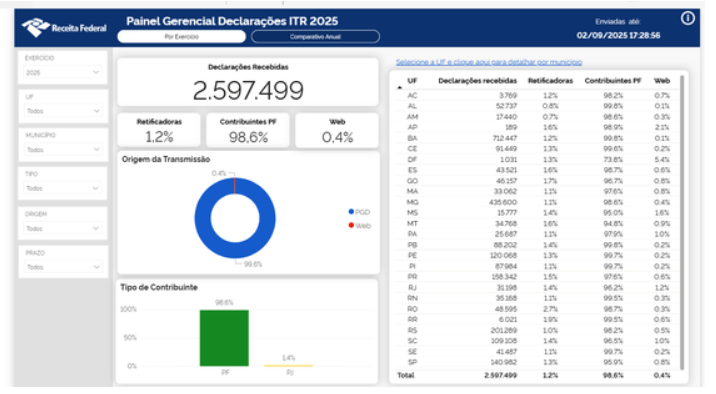716x394 pixels.
Task: Open the Tipo filter dropdown
Action: coord(63,188)
